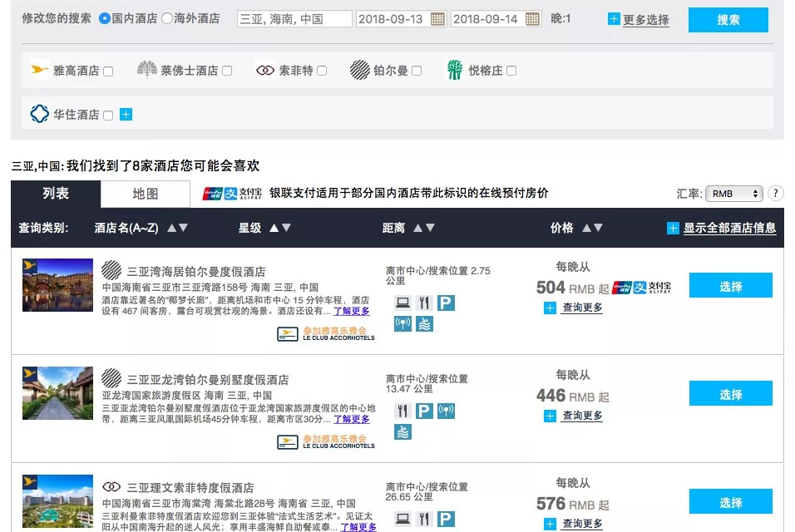Click 显示全部酒店信息 link

click(729, 229)
